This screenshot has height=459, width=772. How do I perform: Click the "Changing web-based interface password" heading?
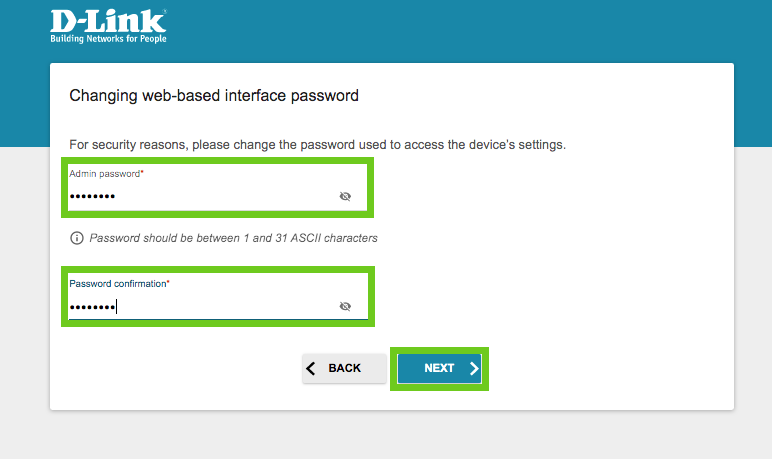coord(213,96)
